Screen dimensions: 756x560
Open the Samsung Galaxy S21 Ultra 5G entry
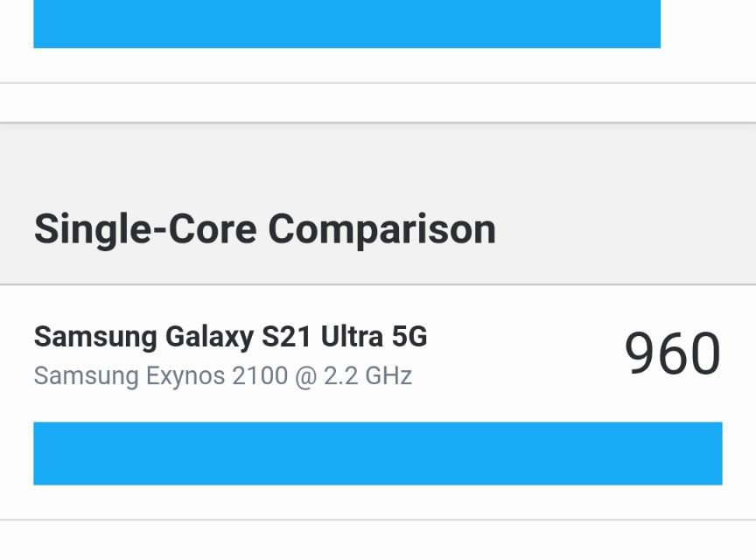click(x=230, y=337)
